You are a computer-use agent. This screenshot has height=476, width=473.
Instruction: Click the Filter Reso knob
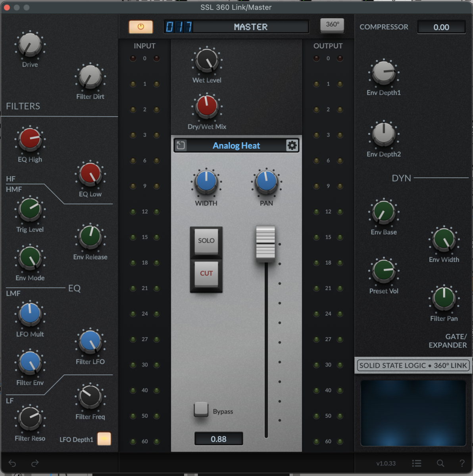pos(30,419)
